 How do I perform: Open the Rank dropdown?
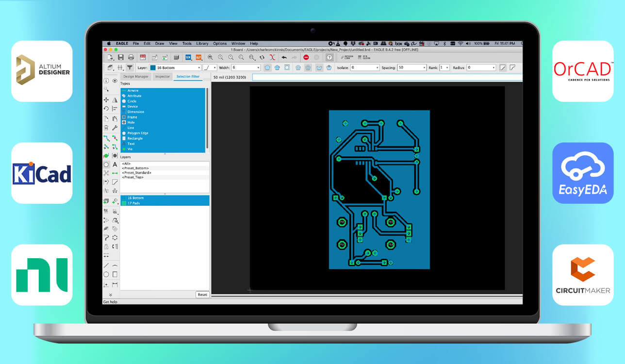(x=444, y=67)
